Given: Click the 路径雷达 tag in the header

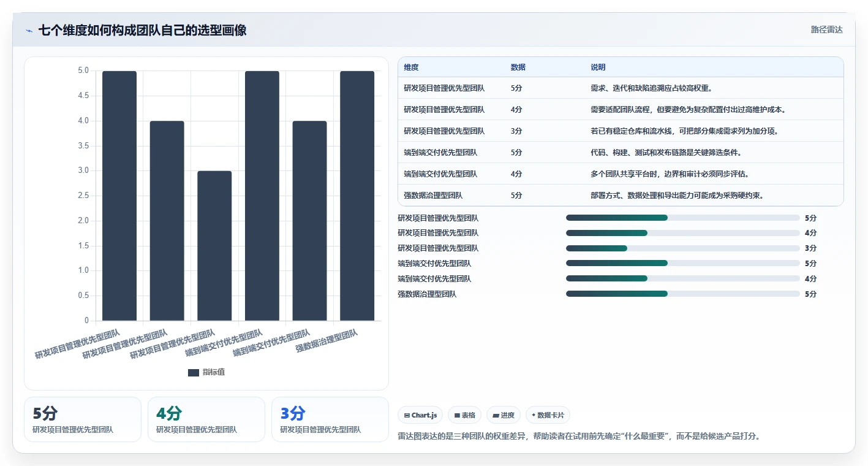Looking at the screenshot, I should tap(827, 30).
